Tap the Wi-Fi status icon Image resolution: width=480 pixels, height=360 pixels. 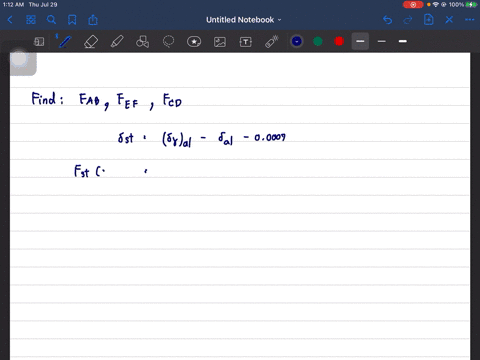[436, 5]
